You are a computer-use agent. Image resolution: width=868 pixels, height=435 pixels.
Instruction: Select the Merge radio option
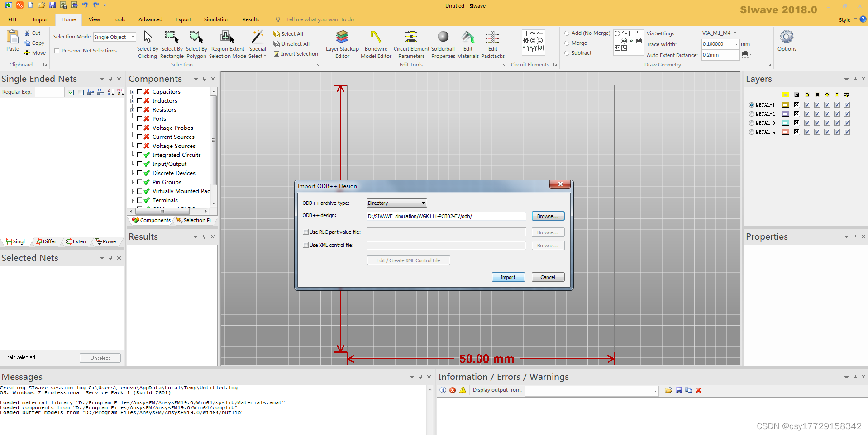pyautogui.click(x=567, y=43)
